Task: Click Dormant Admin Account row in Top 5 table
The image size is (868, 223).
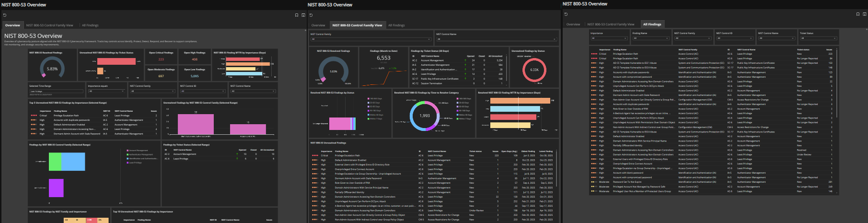Action: [x=93, y=134]
